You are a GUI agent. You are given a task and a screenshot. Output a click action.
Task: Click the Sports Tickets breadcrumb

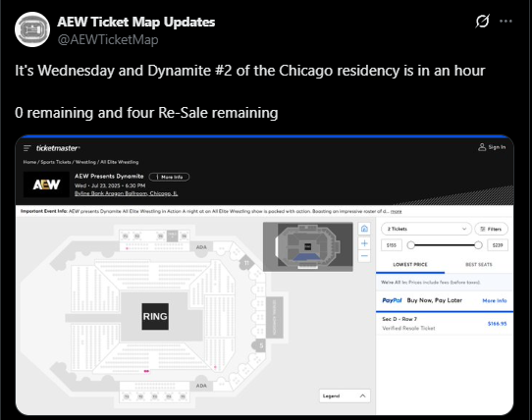click(x=56, y=162)
